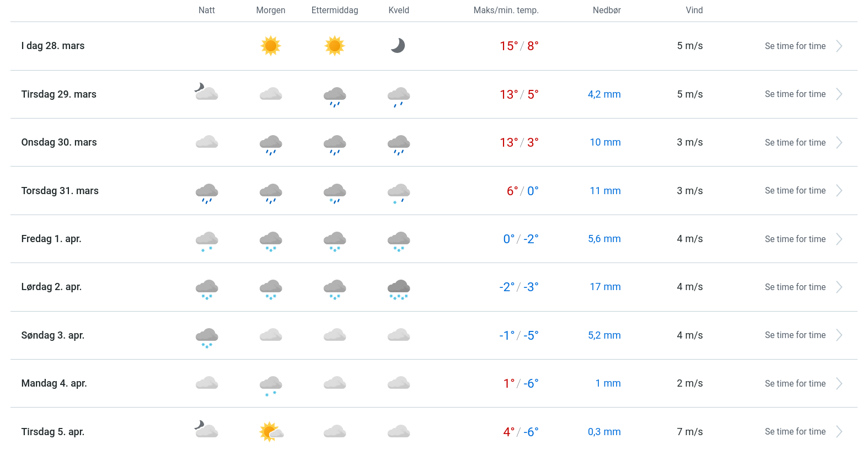Expand the chevron for Søndag 3. apr.
This screenshot has height=455, width=868.
tap(839, 335)
